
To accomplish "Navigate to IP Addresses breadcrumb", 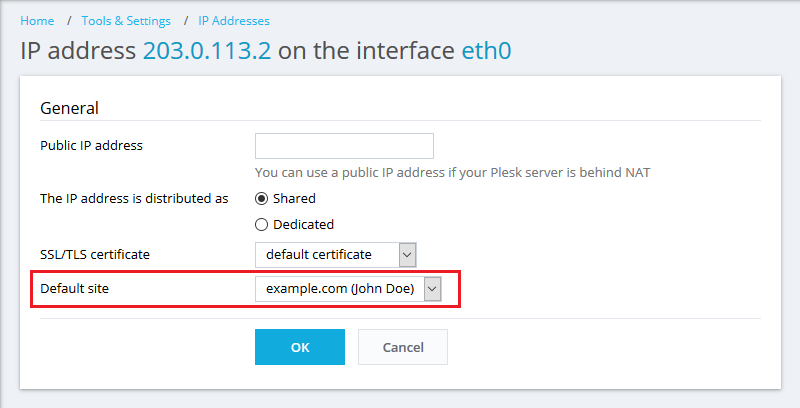I will (x=234, y=20).
